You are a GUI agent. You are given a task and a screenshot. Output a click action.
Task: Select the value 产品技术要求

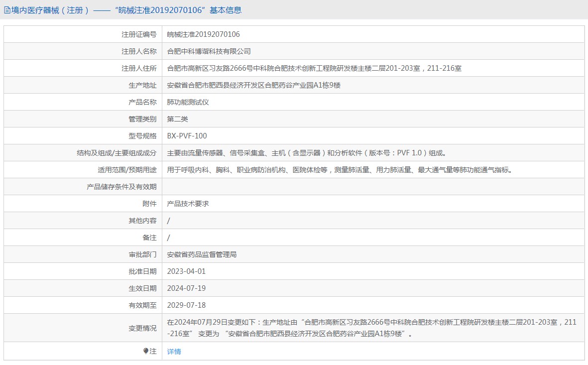(188, 204)
